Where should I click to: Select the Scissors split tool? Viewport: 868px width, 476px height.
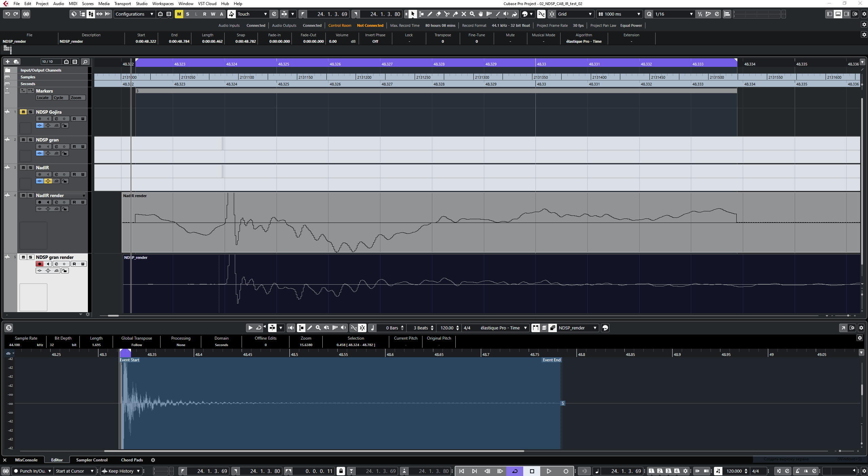click(x=447, y=14)
